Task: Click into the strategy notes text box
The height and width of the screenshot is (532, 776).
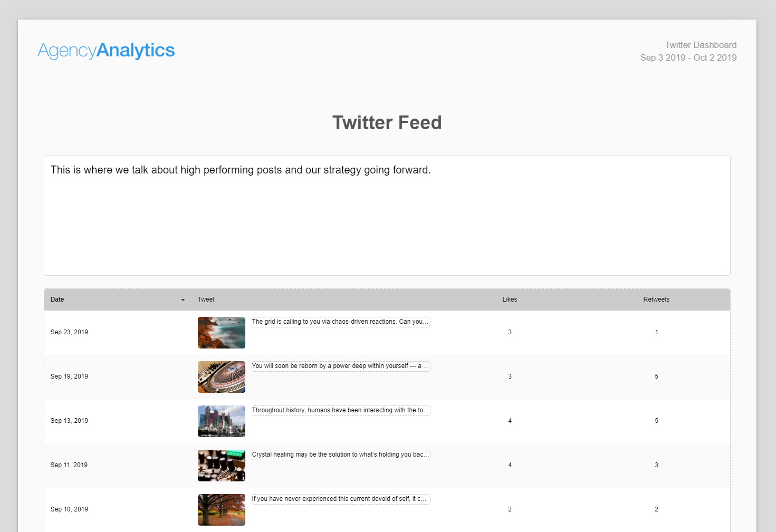Action: point(387,216)
